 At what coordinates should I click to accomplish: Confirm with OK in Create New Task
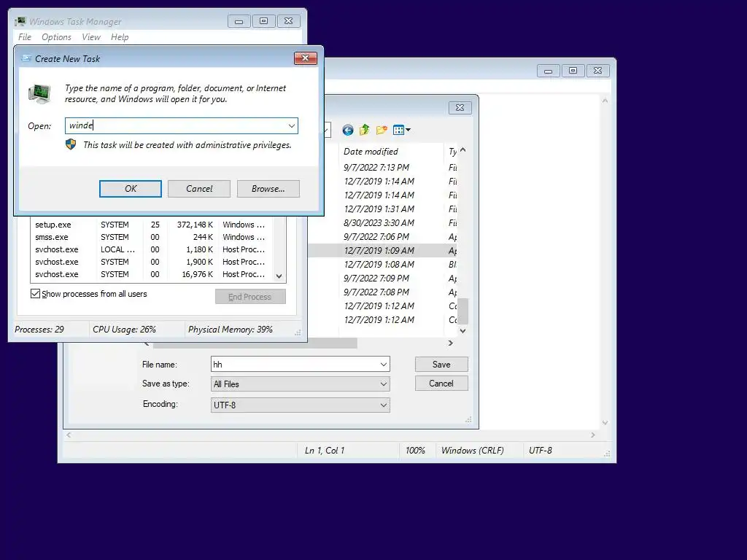point(131,189)
